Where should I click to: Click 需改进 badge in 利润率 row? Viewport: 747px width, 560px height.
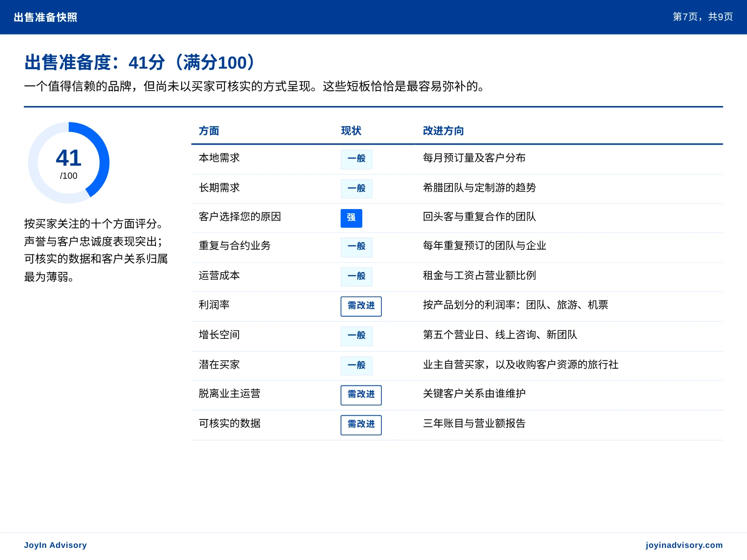(361, 306)
